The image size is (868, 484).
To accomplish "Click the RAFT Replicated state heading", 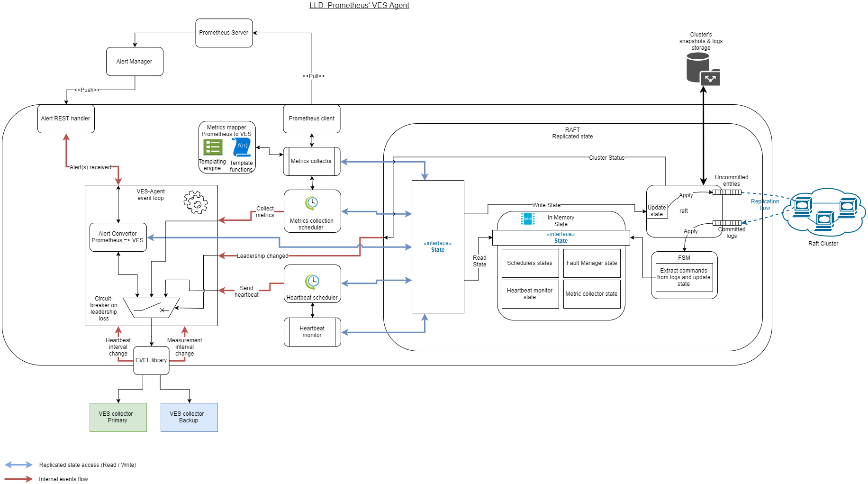I will [573, 133].
